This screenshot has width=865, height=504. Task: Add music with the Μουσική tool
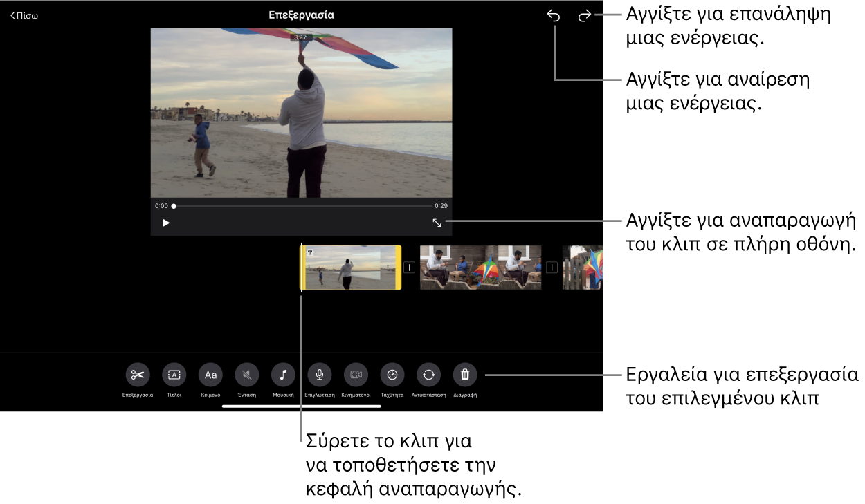tap(283, 375)
